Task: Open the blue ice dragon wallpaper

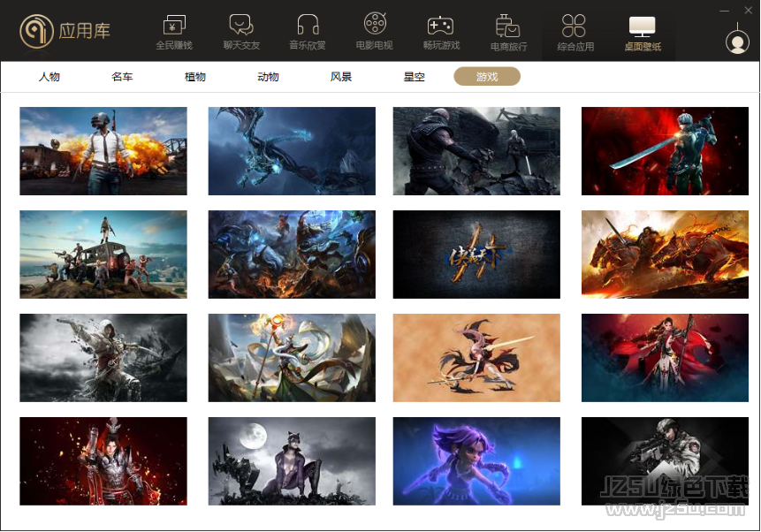Action: (x=292, y=151)
